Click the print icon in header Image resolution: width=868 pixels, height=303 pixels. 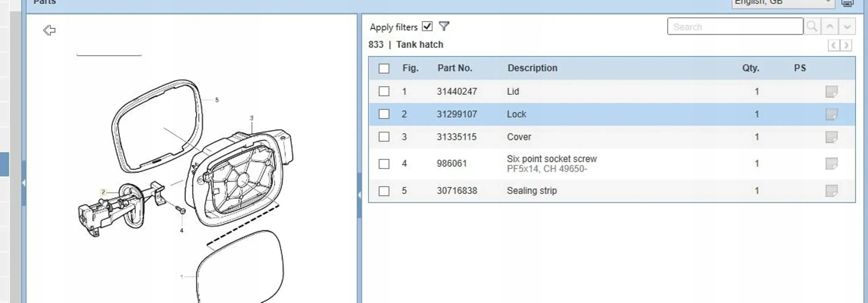pos(848,3)
